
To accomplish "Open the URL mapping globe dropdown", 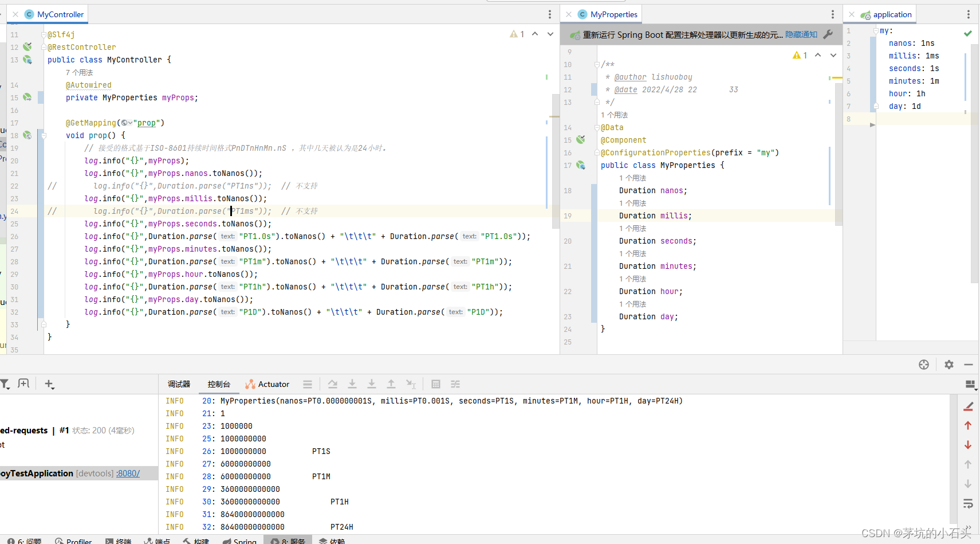I will pos(127,123).
